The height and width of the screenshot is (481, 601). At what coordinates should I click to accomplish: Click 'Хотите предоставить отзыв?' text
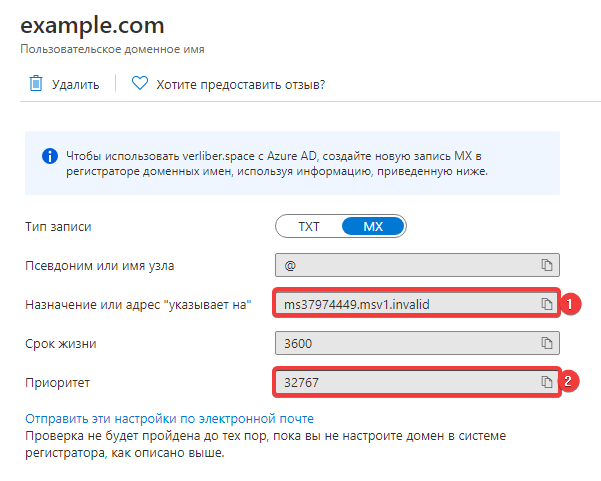tap(240, 85)
